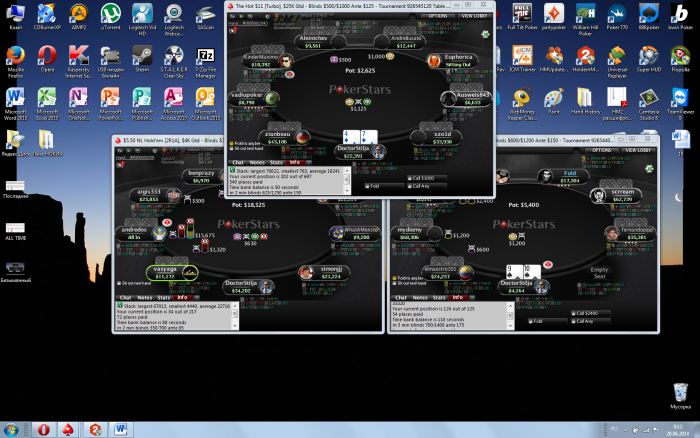Click VIEW LOBBY in top table

(474, 16)
